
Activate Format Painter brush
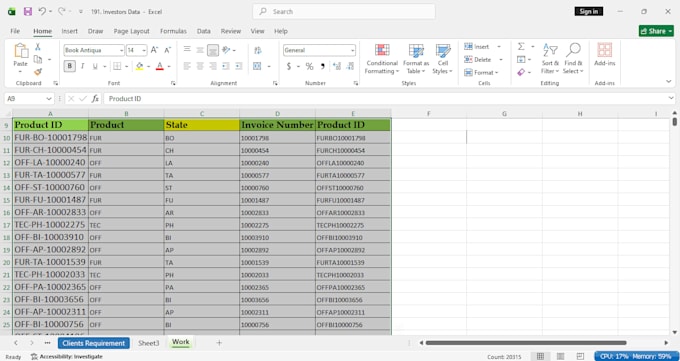[38, 72]
